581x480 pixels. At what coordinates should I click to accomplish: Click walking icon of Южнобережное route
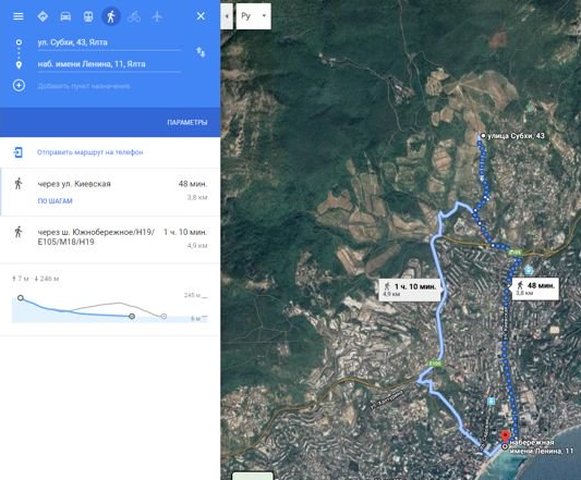[x=18, y=232]
